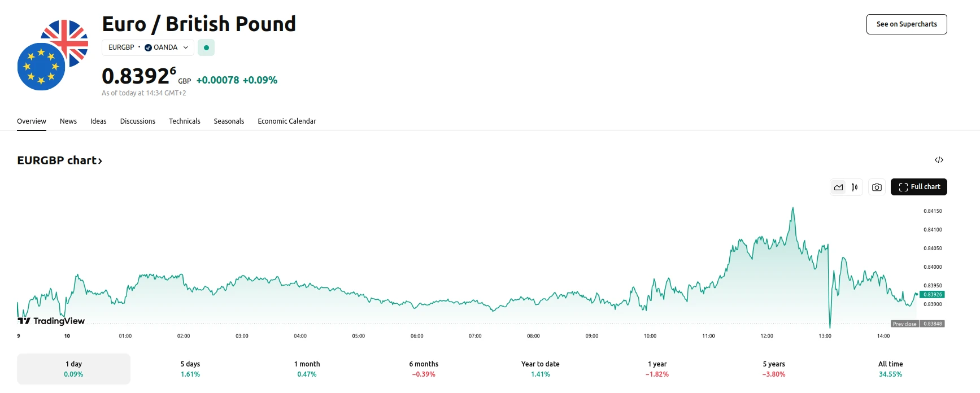Open the Economic Calendar tab
The width and height of the screenshot is (980, 393).
point(287,121)
